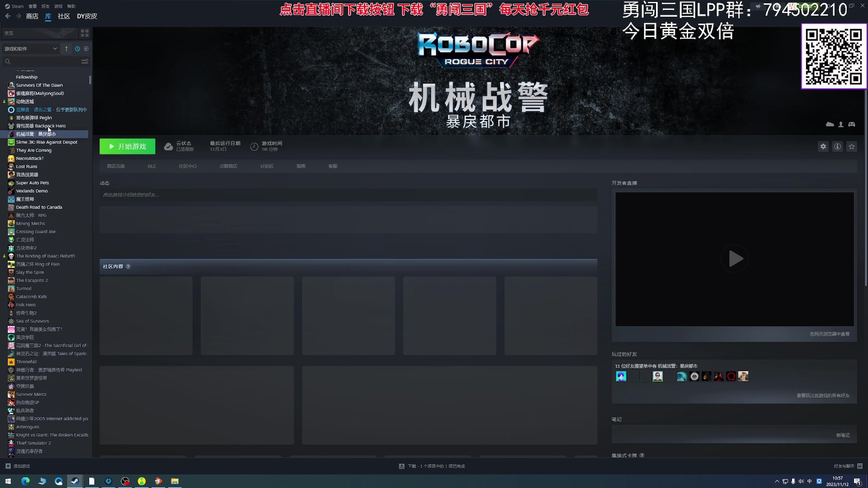Click the controller support icon on banner
Image resolution: width=868 pixels, height=488 pixels.
click(x=852, y=124)
